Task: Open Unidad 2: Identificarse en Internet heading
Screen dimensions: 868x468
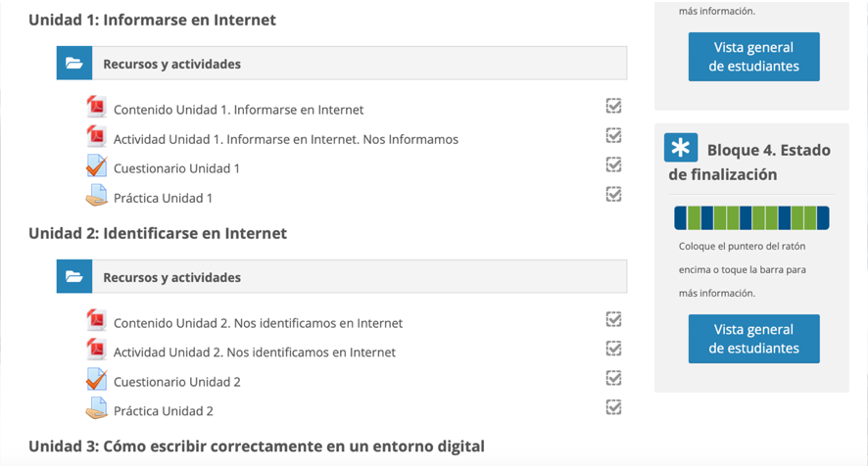Action: 158,233
